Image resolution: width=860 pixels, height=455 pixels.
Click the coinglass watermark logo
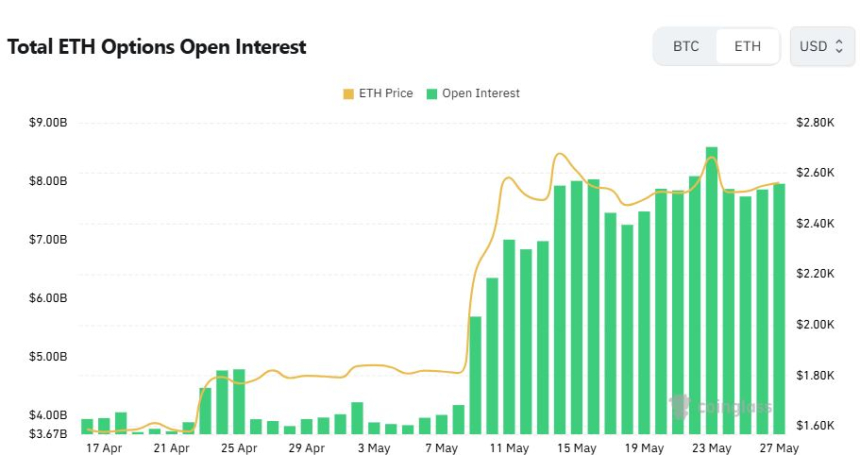(721, 407)
